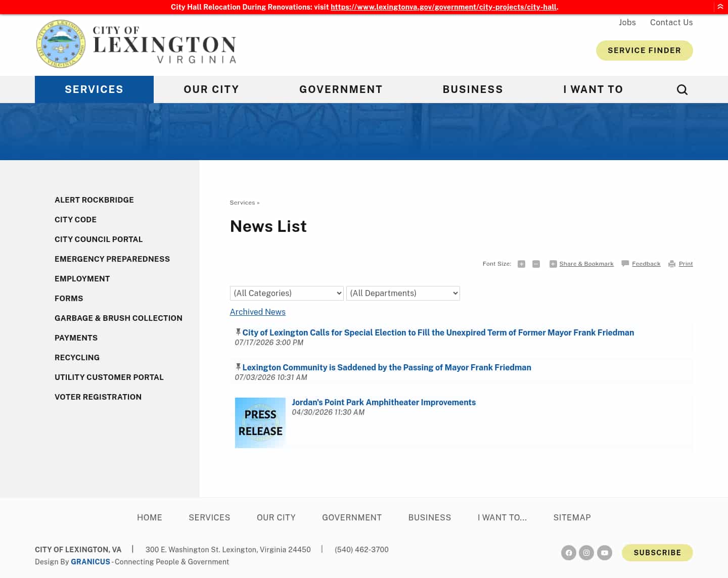Open the site search magnifier icon
Viewport: 728px width, 578px height.
(682, 89)
